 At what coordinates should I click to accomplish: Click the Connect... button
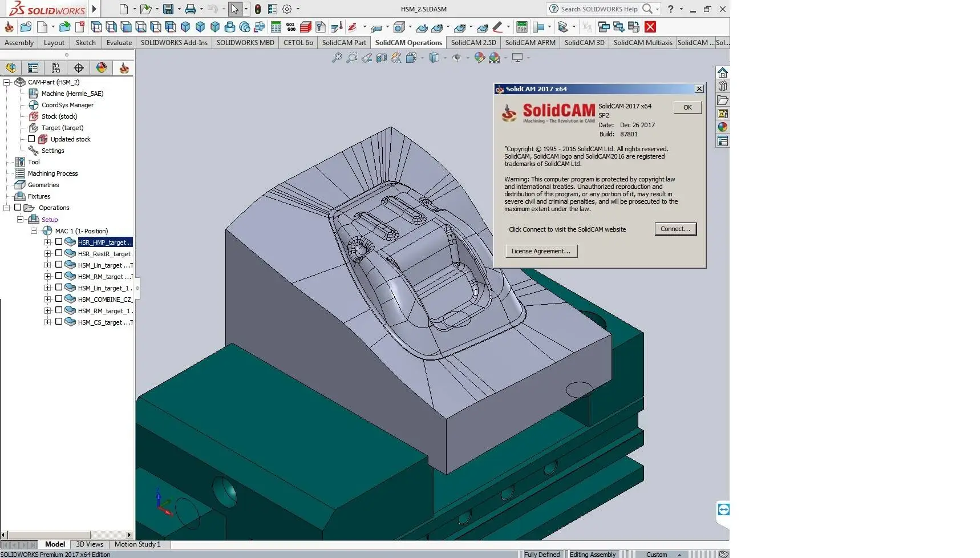pos(675,229)
